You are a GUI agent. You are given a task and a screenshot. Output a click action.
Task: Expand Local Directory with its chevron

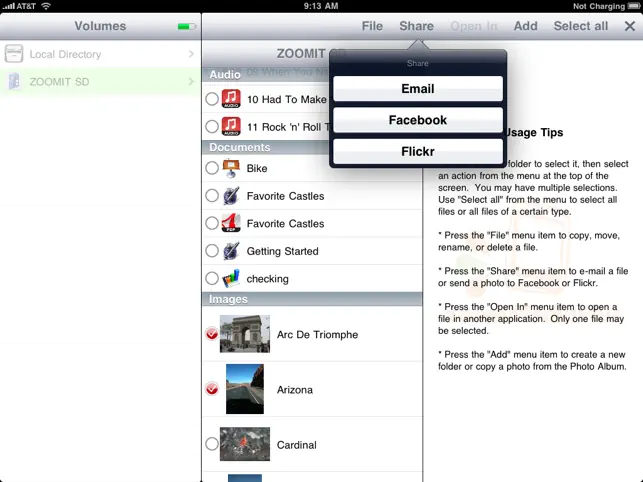point(191,54)
